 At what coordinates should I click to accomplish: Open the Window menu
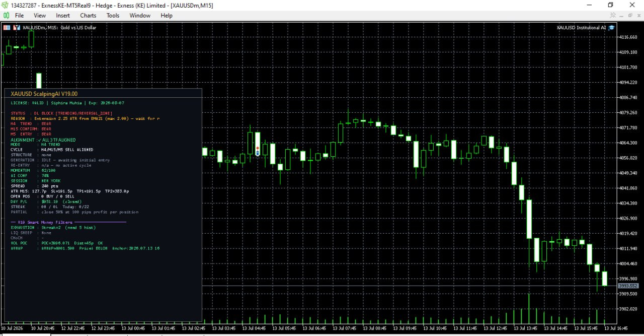(140, 16)
